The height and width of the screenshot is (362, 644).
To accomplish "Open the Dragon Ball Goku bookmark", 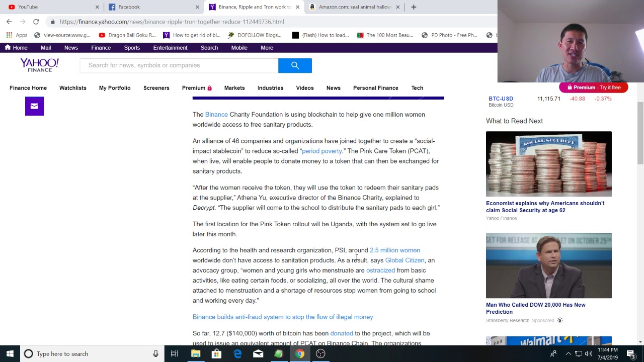I will [x=127, y=35].
